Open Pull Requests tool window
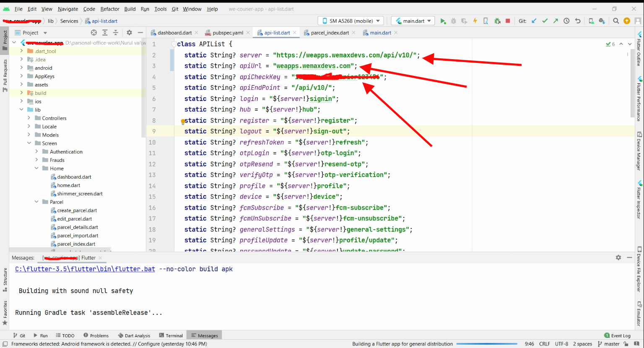Image resolution: width=644 pixels, height=348 pixels. tap(5, 75)
